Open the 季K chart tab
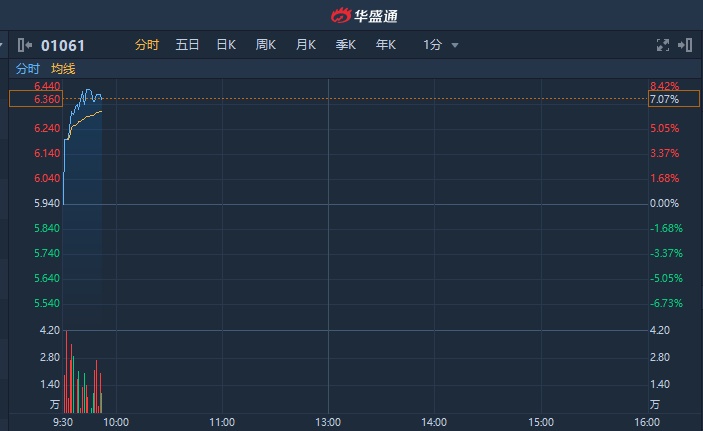 pyautogui.click(x=346, y=45)
